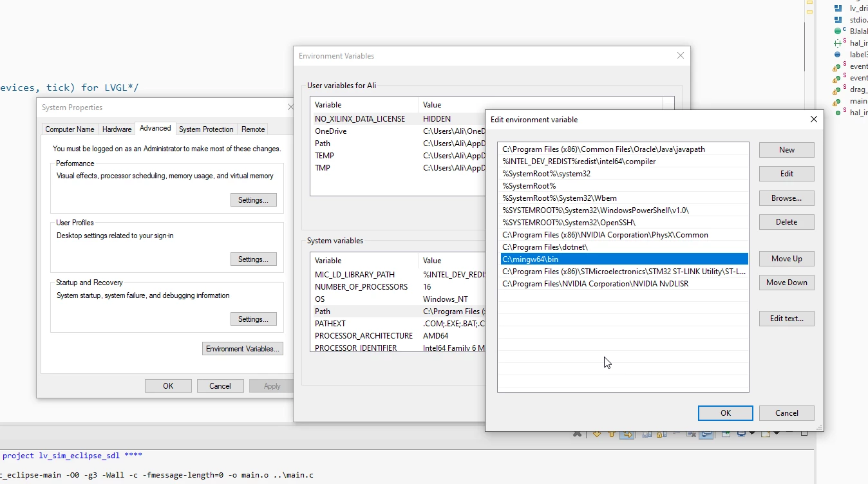Open the dropdown arrow beside Display Selected Console
Screen dimensions: 868x484
tap(752, 433)
